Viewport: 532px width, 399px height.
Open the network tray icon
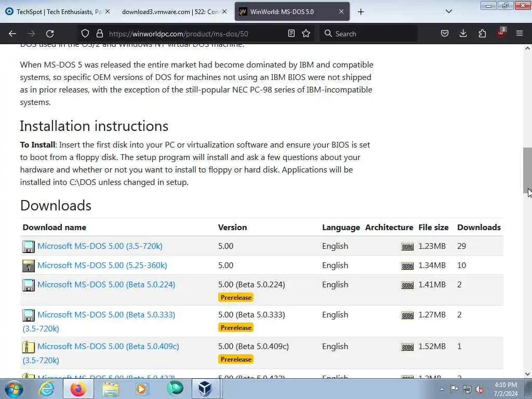click(467, 390)
